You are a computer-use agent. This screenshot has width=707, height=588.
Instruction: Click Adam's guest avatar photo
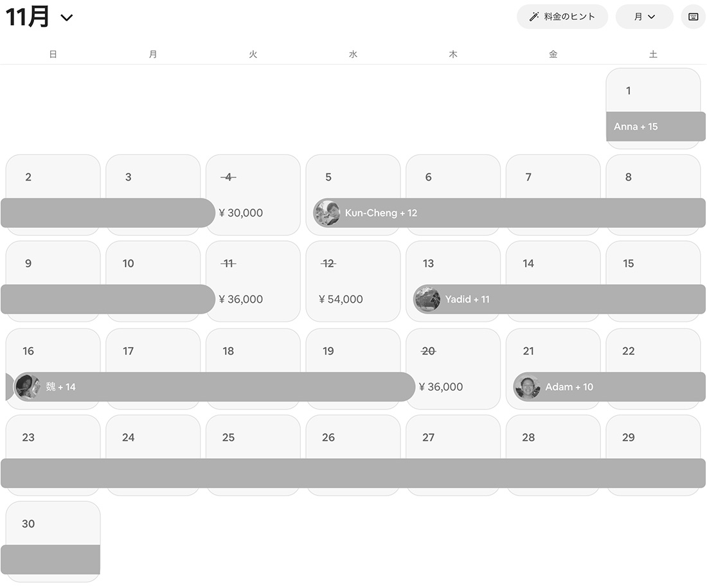[527, 387]
